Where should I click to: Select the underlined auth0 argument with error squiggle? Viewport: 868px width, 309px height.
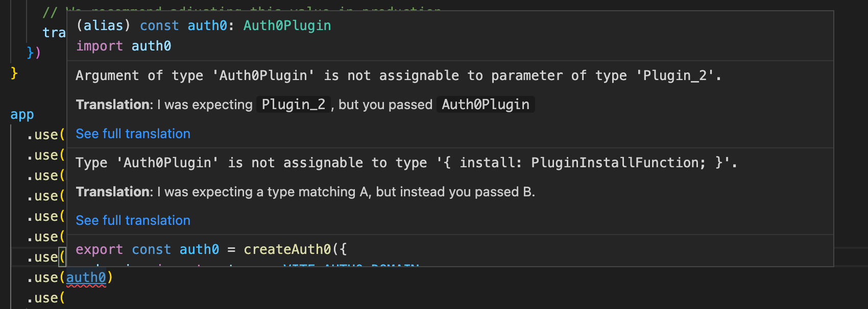(86, 277)
